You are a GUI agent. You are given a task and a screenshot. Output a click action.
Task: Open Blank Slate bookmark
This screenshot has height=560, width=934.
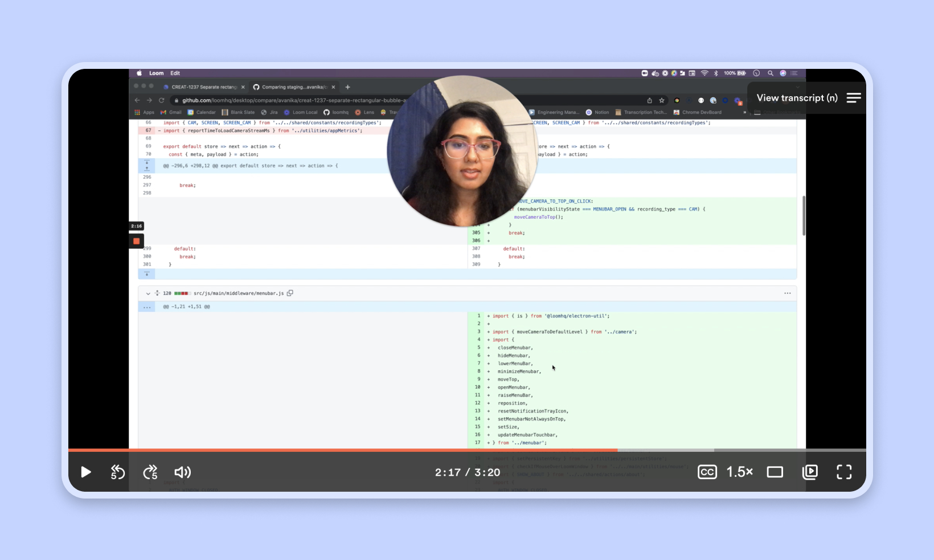pos(238,112)
